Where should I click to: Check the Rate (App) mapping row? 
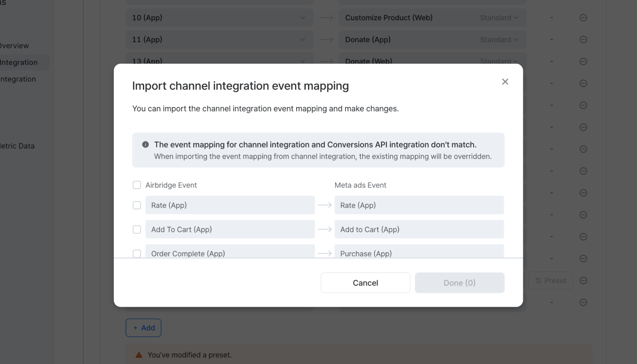pyautogui.click(x=136, y=205)
